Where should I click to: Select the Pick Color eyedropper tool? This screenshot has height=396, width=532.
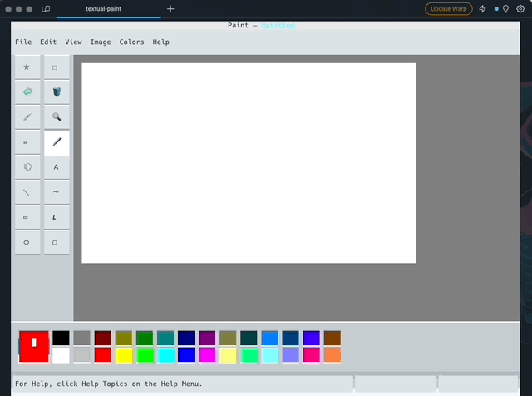[27, 117]
